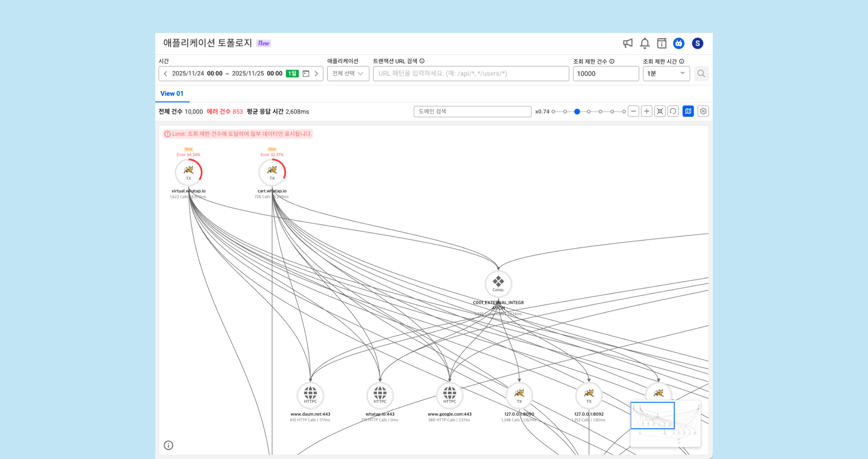
Task: Reset the topology with refresh icon
Action: point(673,111)
